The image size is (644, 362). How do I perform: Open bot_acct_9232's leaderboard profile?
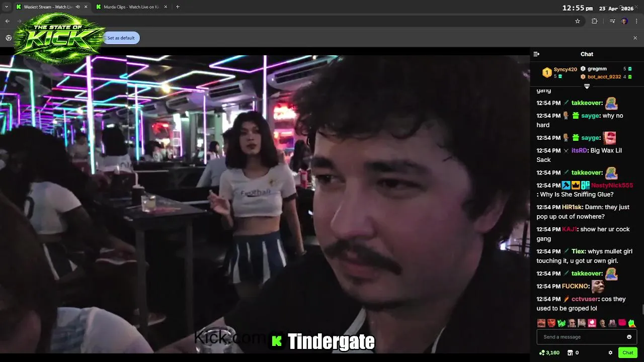[604, 77]
